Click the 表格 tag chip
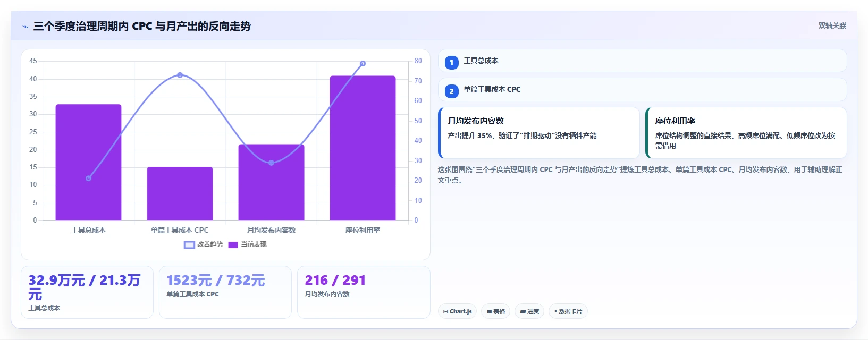Screen dimensions: 868x340 (x=495, y=311)
